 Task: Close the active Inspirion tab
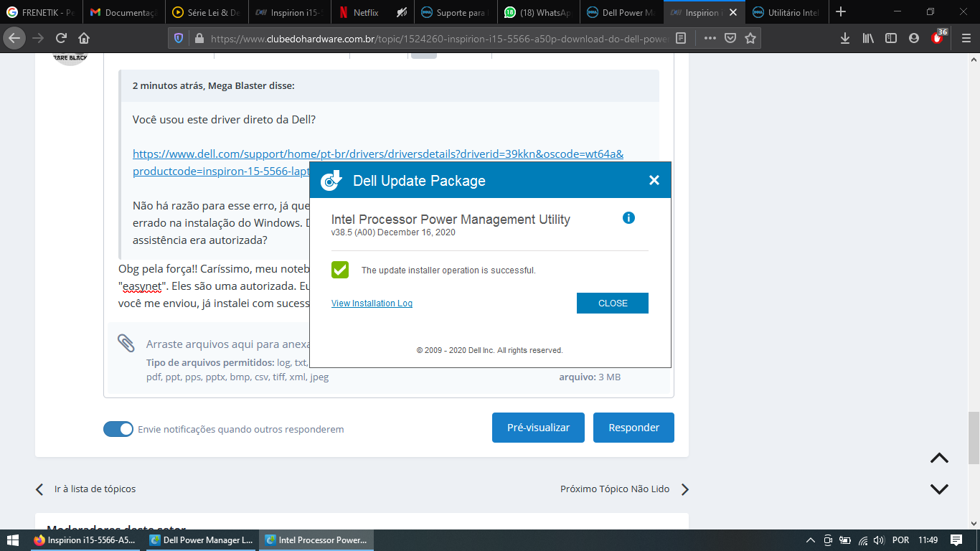coord(733,12)
